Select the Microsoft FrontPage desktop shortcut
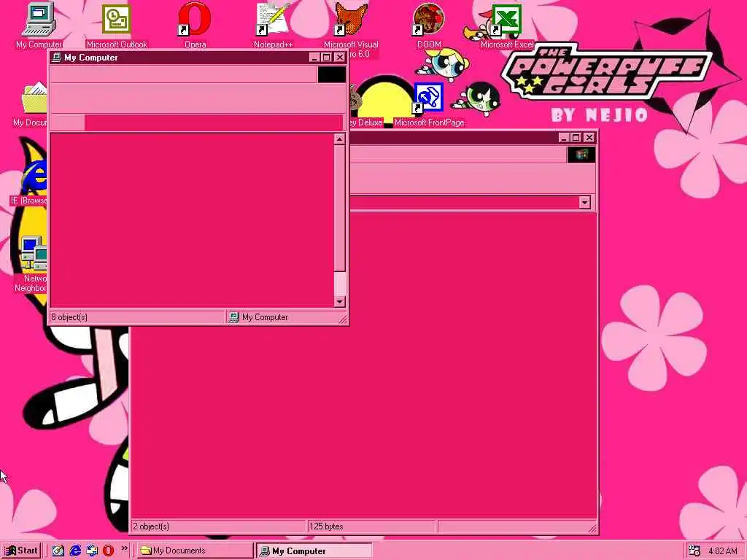The height and width of the screenshot is (560, 747). (429, 105)
